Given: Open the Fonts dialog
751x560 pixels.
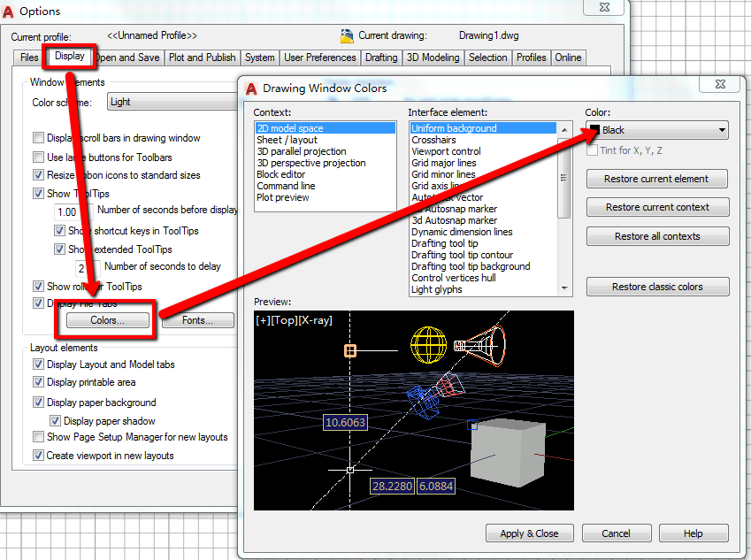Looking at the screenshot, I should click(198, 319).
